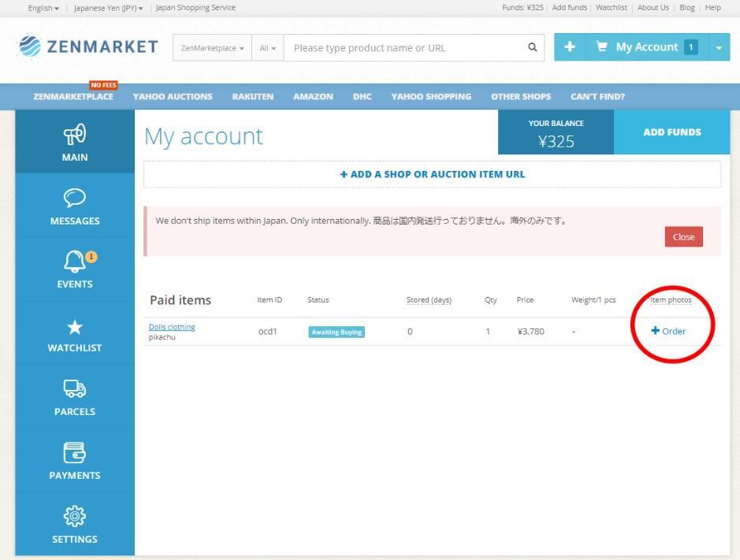Click the Status column header
This screenshot has height=560, width=740.
pos(318,300)
